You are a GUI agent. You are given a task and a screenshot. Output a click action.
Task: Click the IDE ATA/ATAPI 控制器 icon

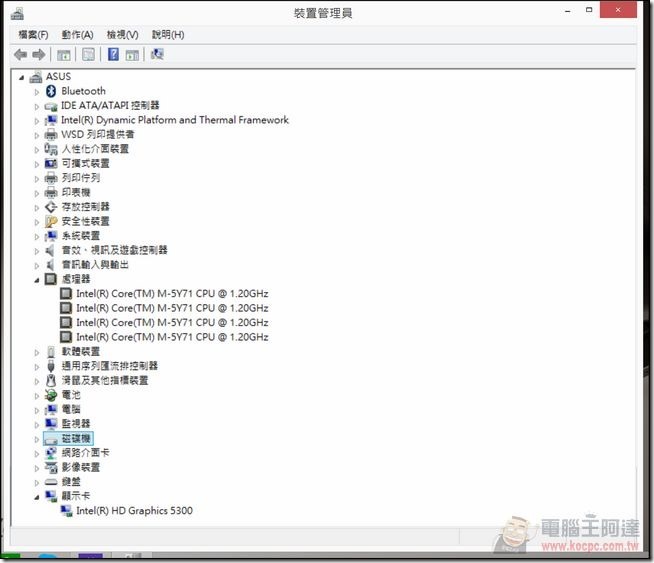pyautogui.click(x=51, y=106)
